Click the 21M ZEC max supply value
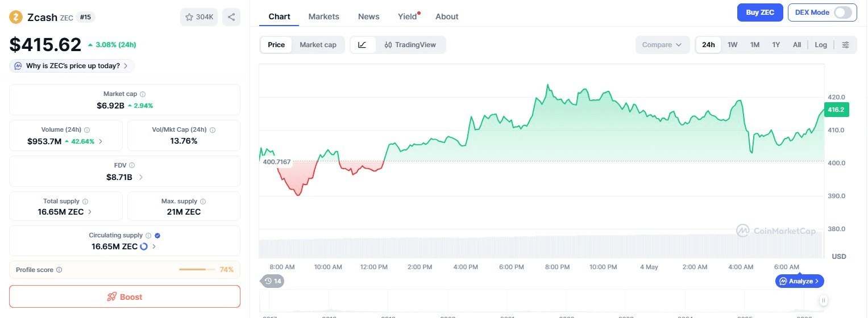This screenshot has height=318, width=868. 184,212
